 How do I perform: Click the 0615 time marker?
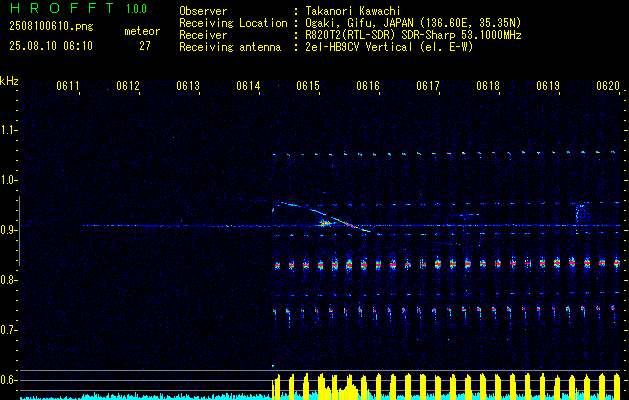[308, 85]
